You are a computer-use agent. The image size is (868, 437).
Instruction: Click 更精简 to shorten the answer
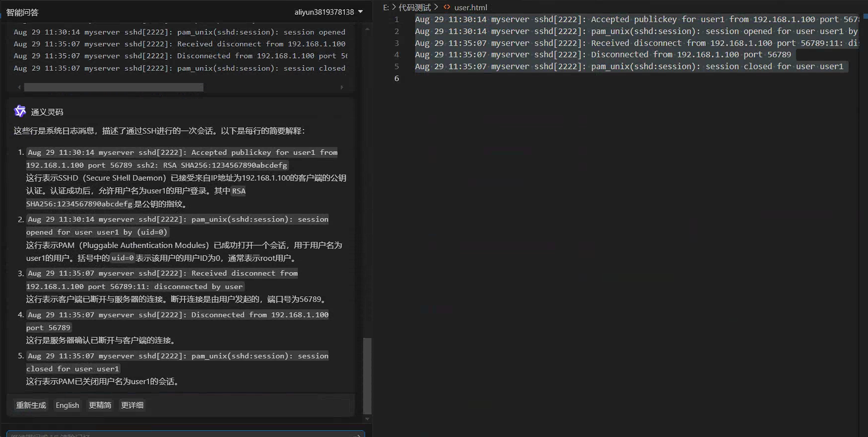[x=100, y=405]
